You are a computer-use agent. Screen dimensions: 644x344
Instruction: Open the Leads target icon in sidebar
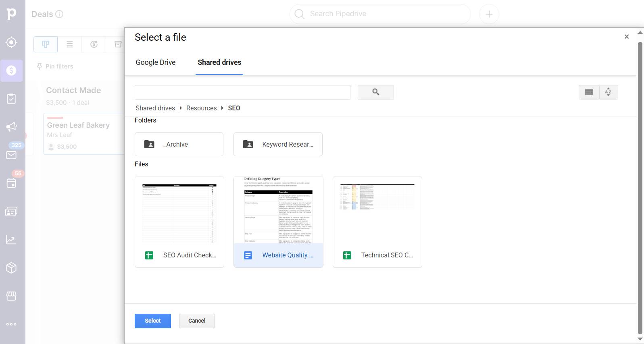(11, 42)
